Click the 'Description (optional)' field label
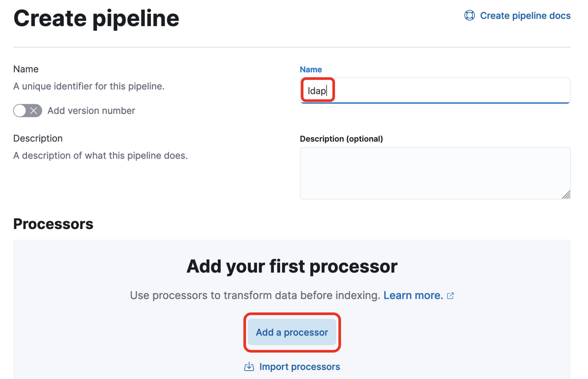 [341, 139]
